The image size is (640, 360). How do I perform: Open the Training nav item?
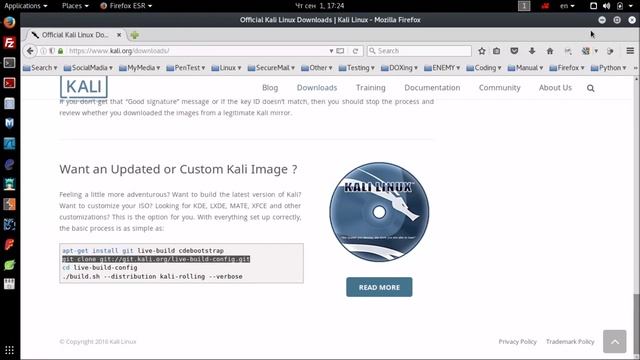pos(370,88)
